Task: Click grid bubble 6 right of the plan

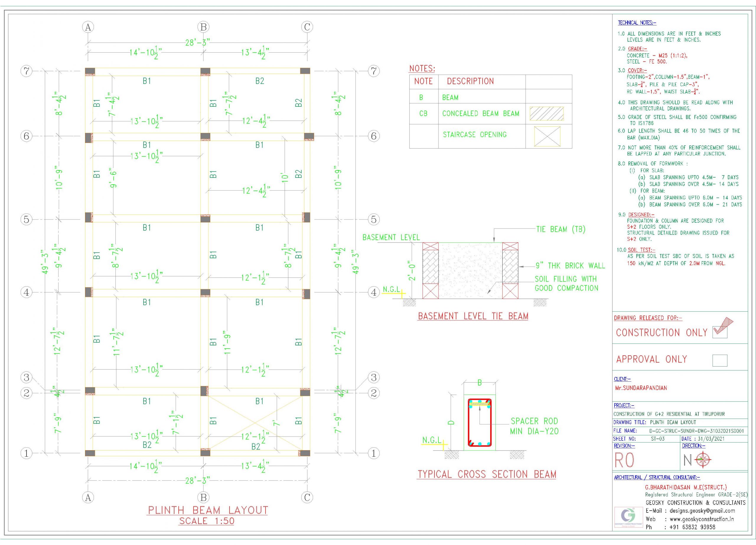Action: 374,136
